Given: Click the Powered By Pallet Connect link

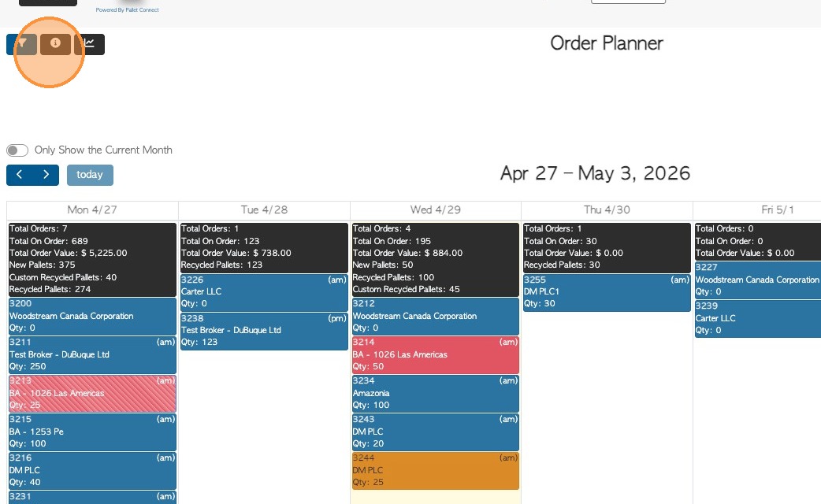Looking at the screenshot, I should (x=127, y=10).
